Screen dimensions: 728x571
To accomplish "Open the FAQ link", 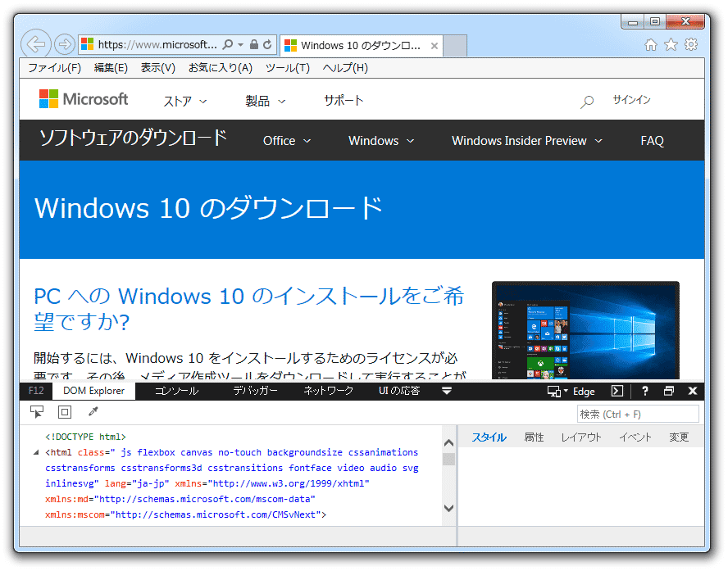I will (652, 141).
